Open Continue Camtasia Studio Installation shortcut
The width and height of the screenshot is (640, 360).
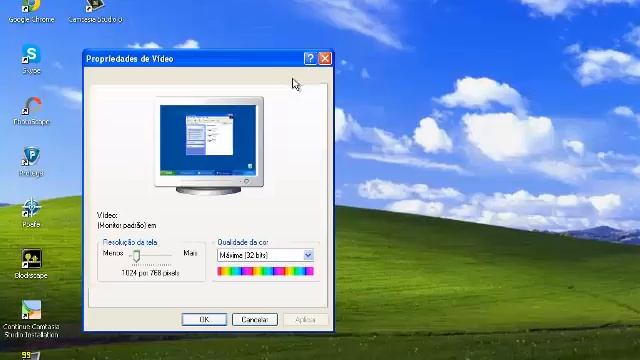[31, 319]
